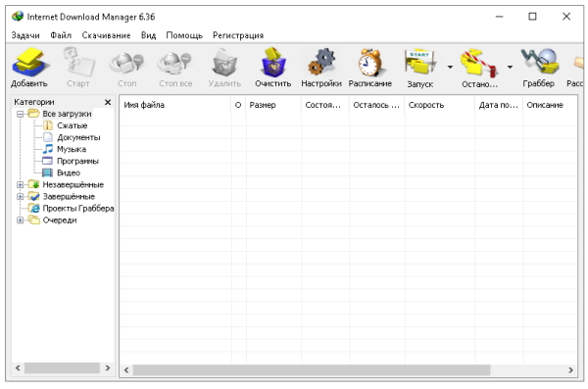Viewport: 588px width, 389px height.
Task: Sort by Размер column header
Action: click(x=273, y=105)
